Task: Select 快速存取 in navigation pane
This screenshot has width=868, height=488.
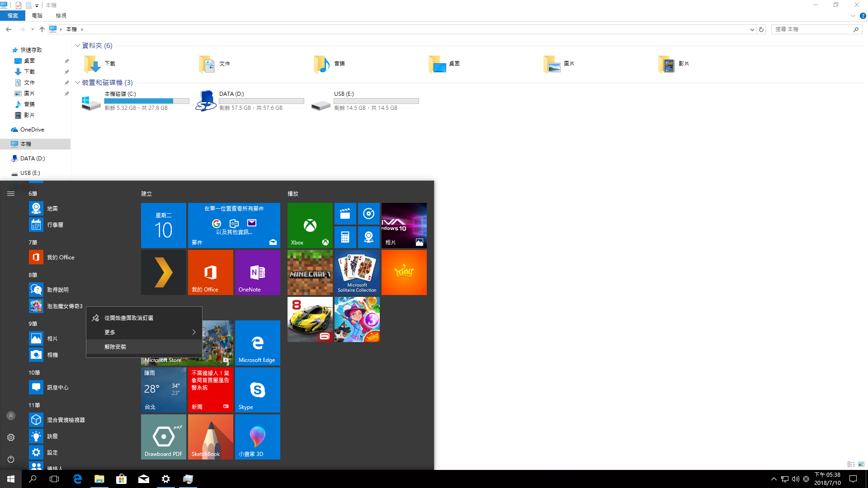Action: [x=31, y=50]
